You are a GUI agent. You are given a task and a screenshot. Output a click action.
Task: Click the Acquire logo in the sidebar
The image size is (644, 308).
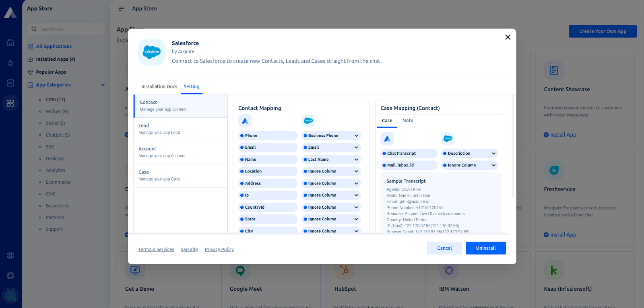pos(10,12)
